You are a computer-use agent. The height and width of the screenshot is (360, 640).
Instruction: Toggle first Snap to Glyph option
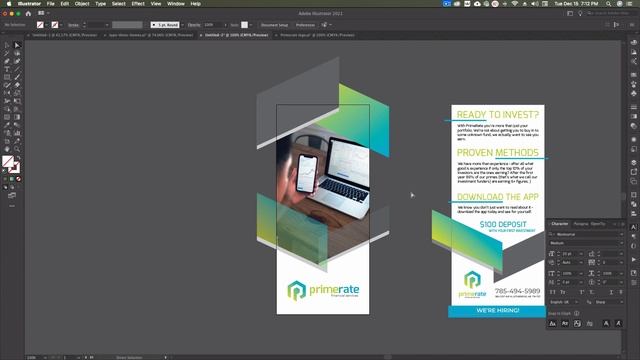coord(552,324)
